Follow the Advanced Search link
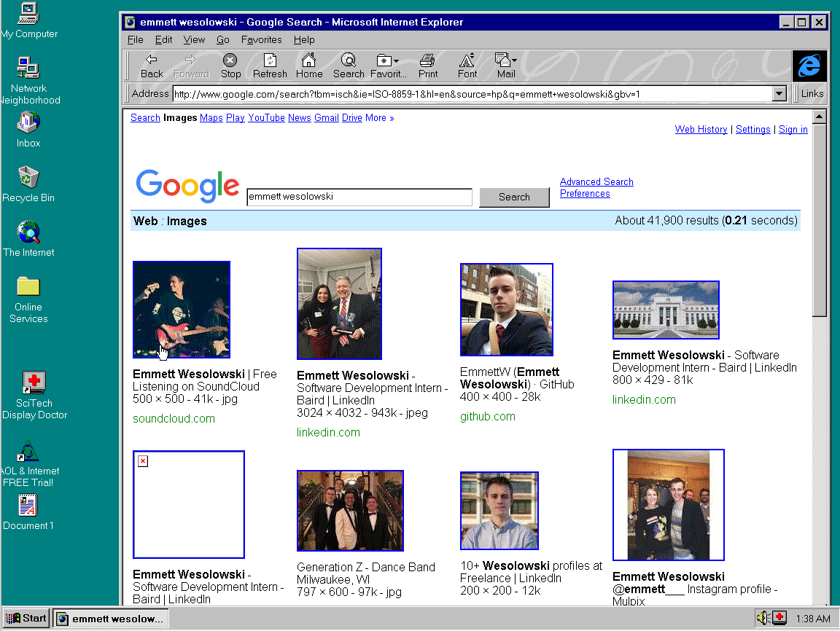Screen dimensions: 840x631 596,182
